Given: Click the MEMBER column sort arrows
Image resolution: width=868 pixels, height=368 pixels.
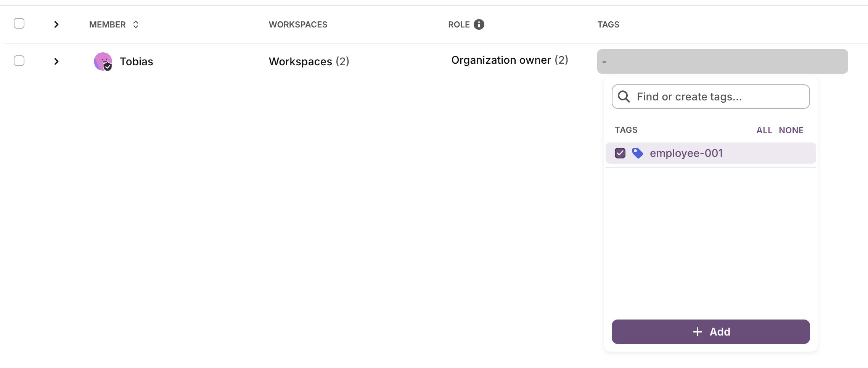Looking at the screenshot, I should click(136, 24).
